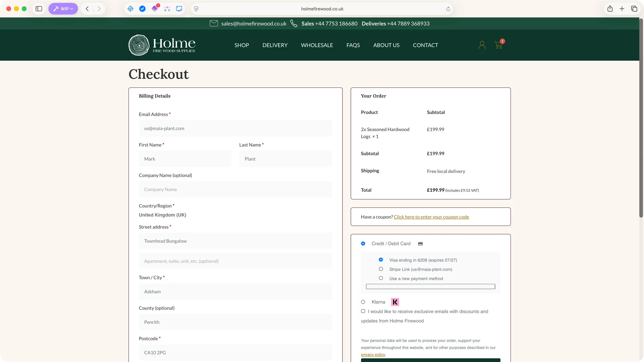Go back with browser back arrow
The width and height of the screenshot is (644, 362).
(87, 9)
